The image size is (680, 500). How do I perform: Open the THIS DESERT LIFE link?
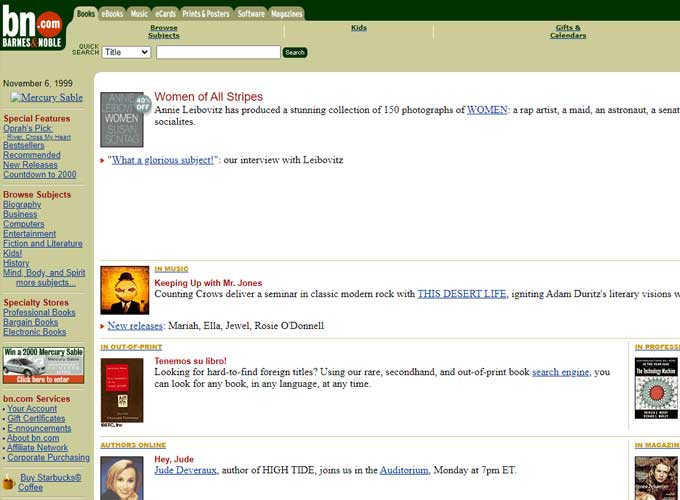461,294
